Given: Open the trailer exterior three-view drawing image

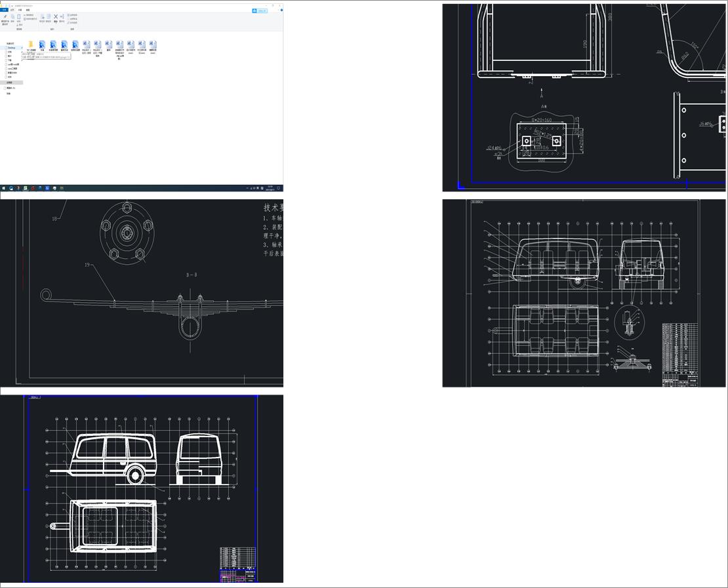Looking at the screenshot, I should [142, 488].
